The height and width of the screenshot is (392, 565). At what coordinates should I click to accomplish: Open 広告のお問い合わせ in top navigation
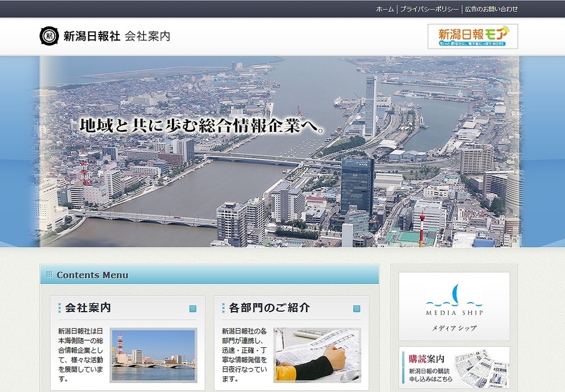pos(491,9)
